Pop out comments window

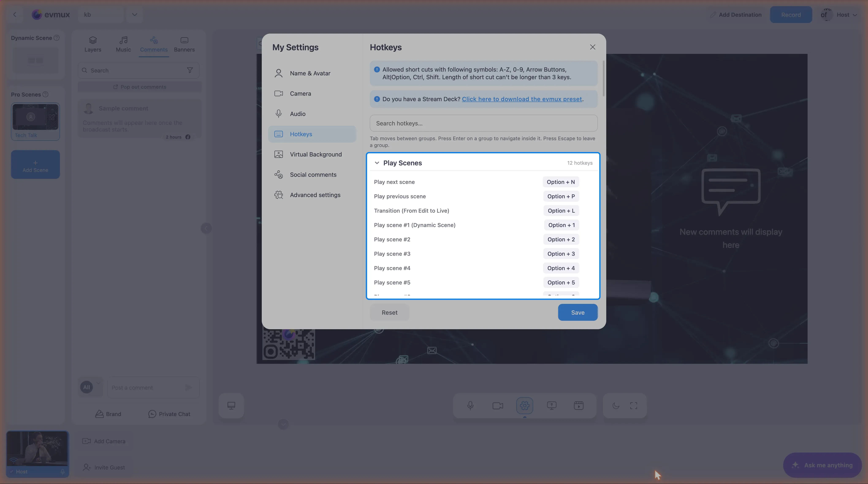click(x=140, y=87)
